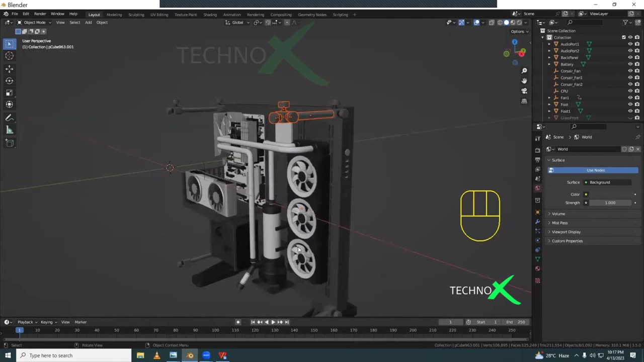The height and width of the screenshot is (362, 644).
Task: Switch to Wireframe viewport shading
Action: click(x=500, y=22)
